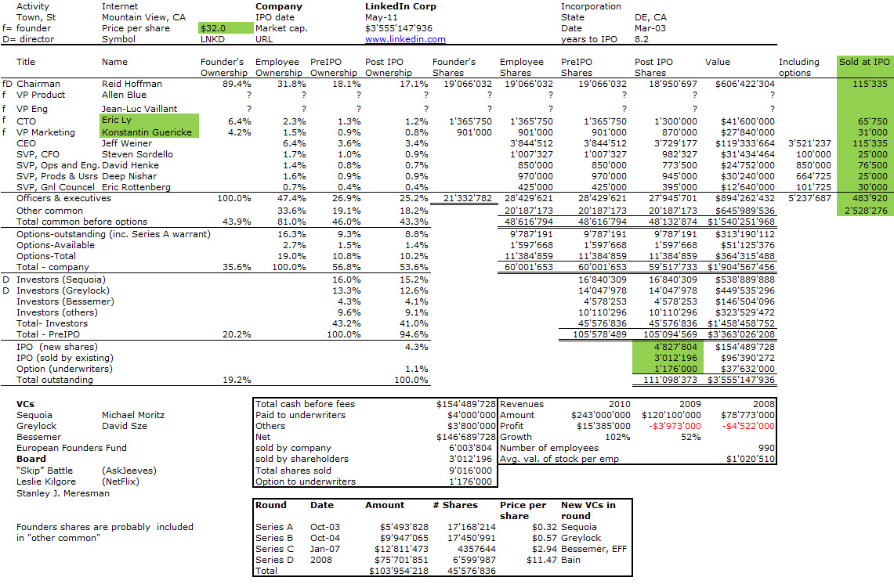Image resolution: width=894 pixels, height=588 pixels.
Task: Select the 'Total outstanding' row label
Action: [x=55, y=380]
